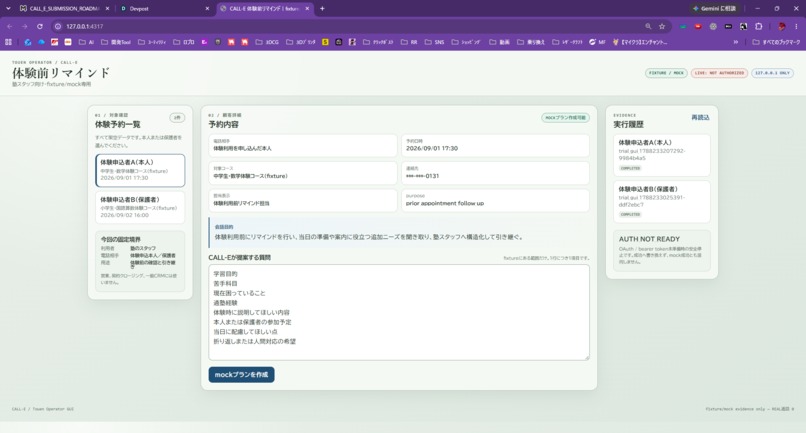Open the RR bookmark folder

coord(409,42)
